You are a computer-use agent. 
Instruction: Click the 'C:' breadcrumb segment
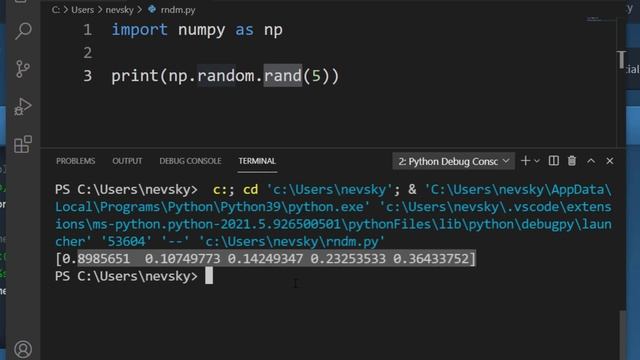pos(56,10)
